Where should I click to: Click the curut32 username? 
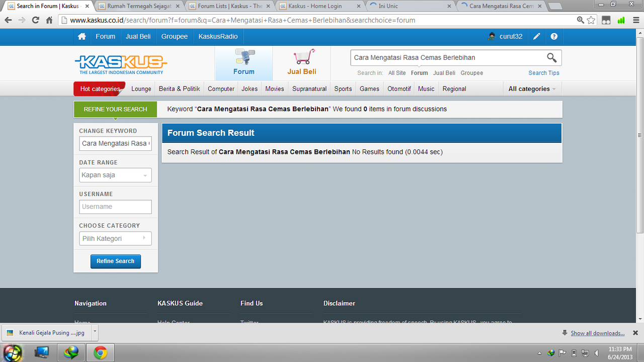coord(511,36)
